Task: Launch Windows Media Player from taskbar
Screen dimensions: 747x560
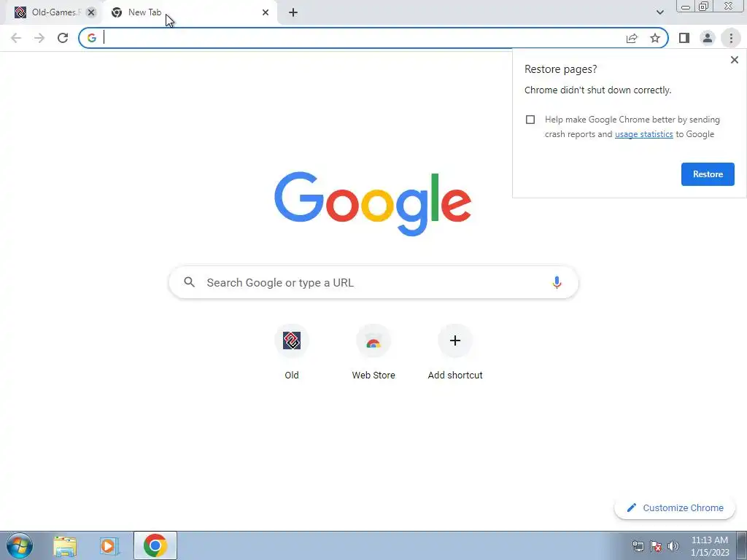Action: (x=109, y=546)
